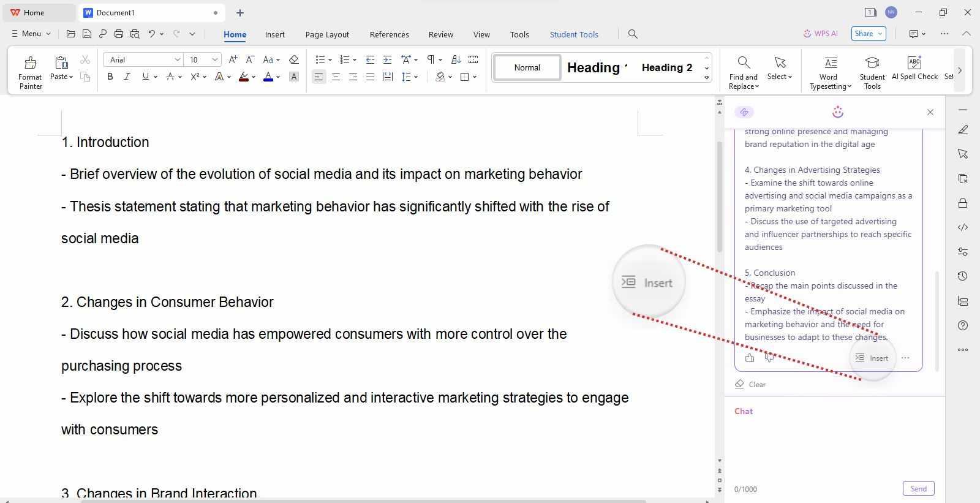Enable center text alignment
This screenshot has height=503, width=980.
coord(336,77)
